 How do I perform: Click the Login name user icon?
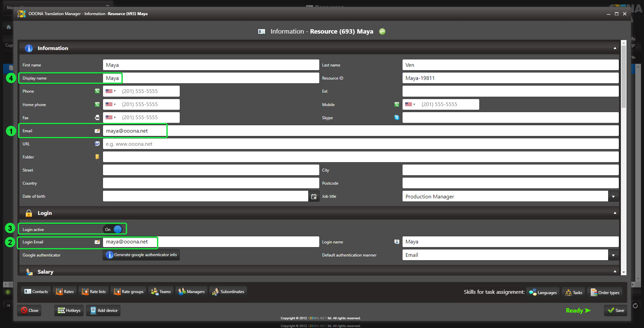point(397,242)
